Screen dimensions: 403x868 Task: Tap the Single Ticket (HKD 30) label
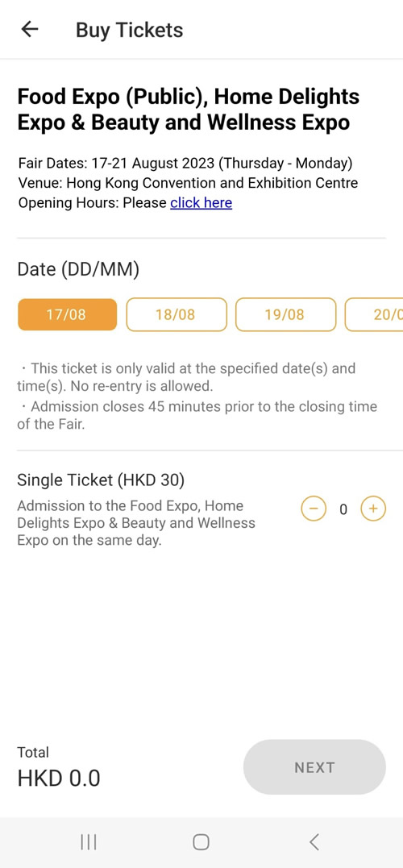pos(101,480)
